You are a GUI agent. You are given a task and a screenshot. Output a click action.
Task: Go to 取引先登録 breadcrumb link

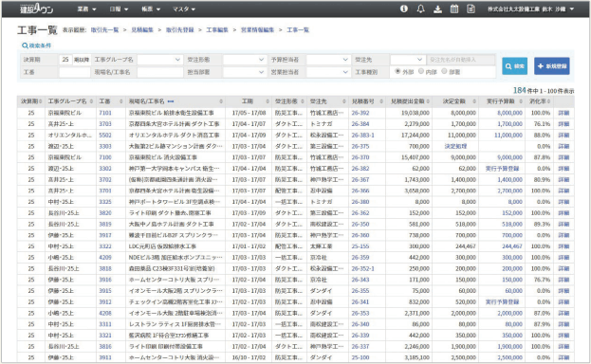click(180, 29)
